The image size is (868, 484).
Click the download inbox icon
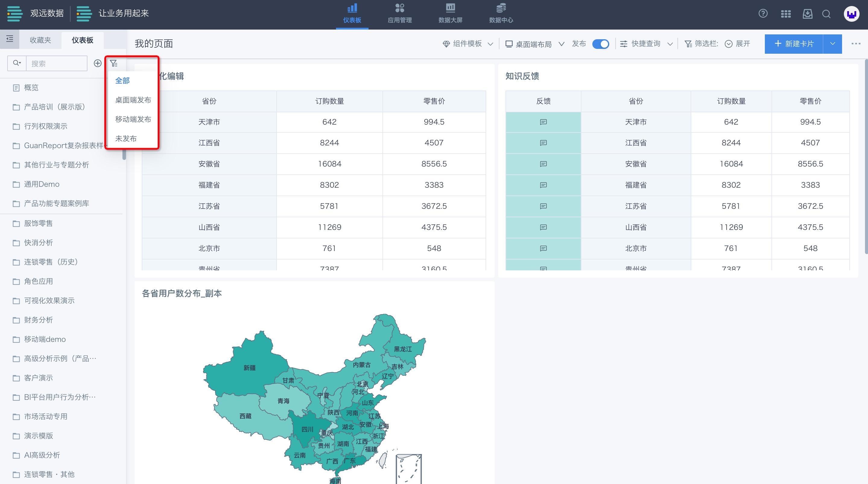[807, 14]
